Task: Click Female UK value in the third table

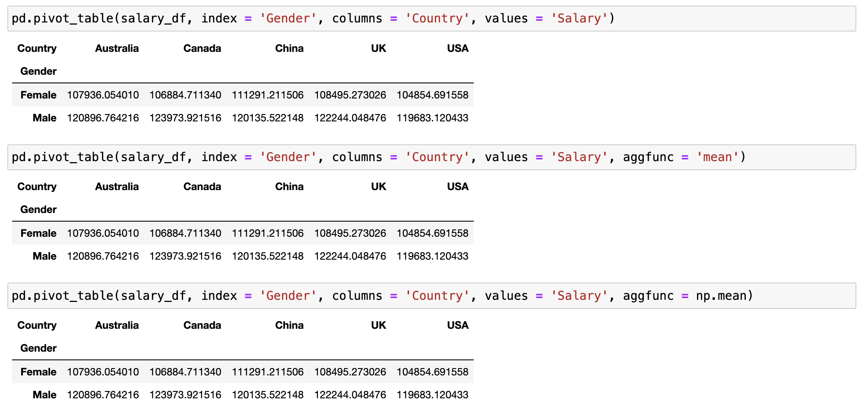Action: (350, 372)
